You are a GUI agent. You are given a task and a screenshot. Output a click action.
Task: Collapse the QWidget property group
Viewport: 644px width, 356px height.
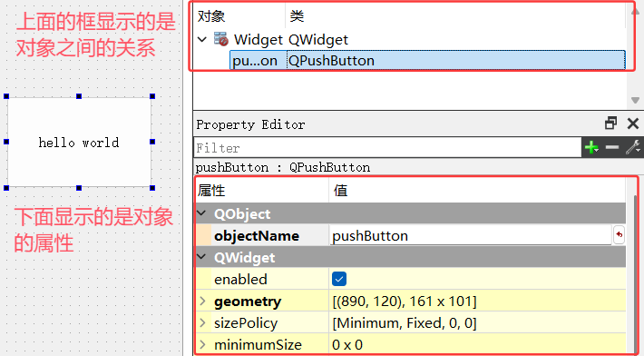pyautogui.click(x=201, y=257)
